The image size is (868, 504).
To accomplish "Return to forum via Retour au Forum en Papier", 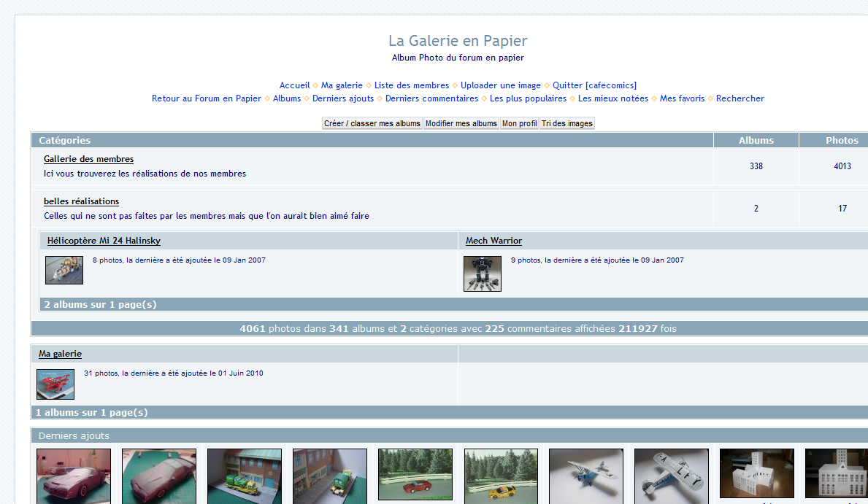I will pyautogui.click(x=207, y=98).
